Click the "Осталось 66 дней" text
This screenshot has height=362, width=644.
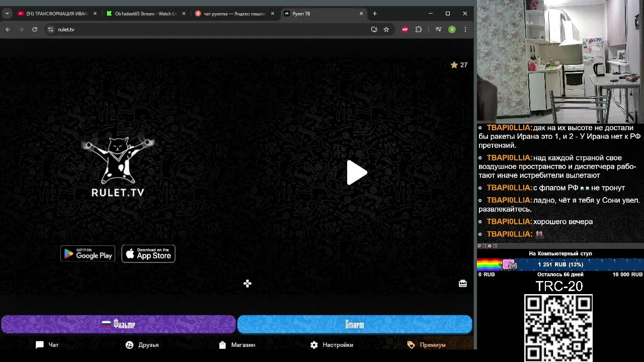[560, 275]
